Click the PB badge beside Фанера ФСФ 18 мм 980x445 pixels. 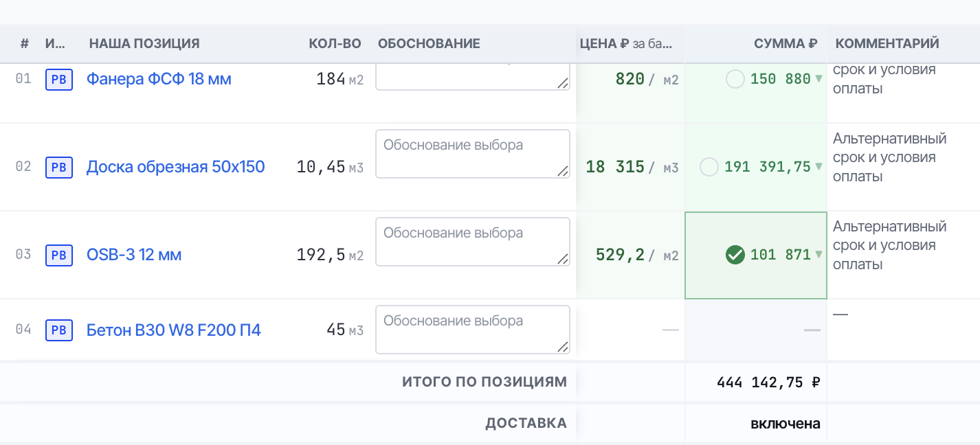[59, 79]
